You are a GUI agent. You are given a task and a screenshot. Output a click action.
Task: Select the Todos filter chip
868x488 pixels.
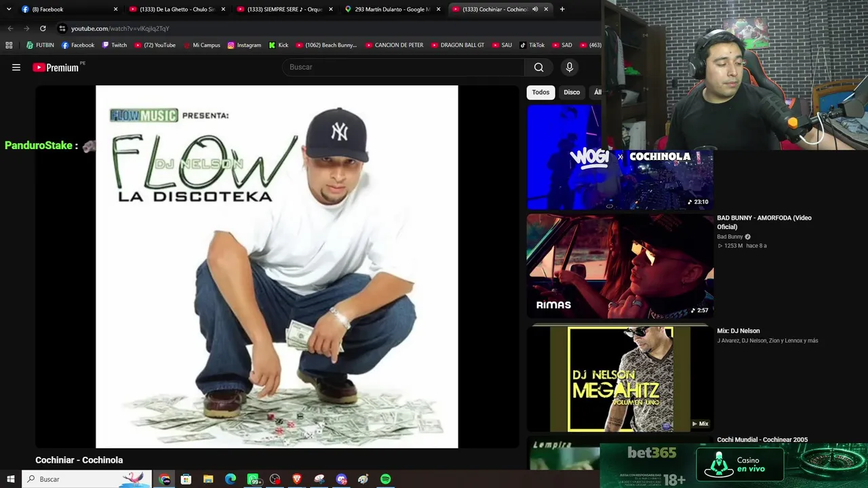[540, 92]
